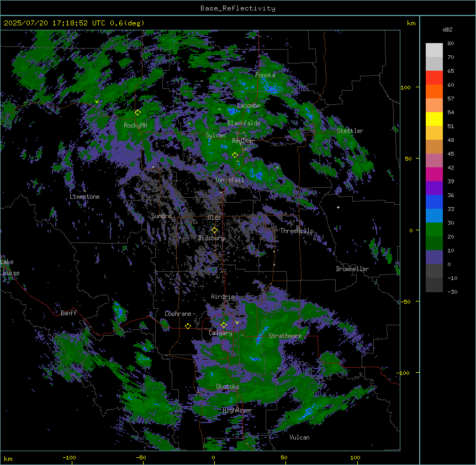Click the Airdrie city label
This screenshot has height=465, width=476.
223,297
